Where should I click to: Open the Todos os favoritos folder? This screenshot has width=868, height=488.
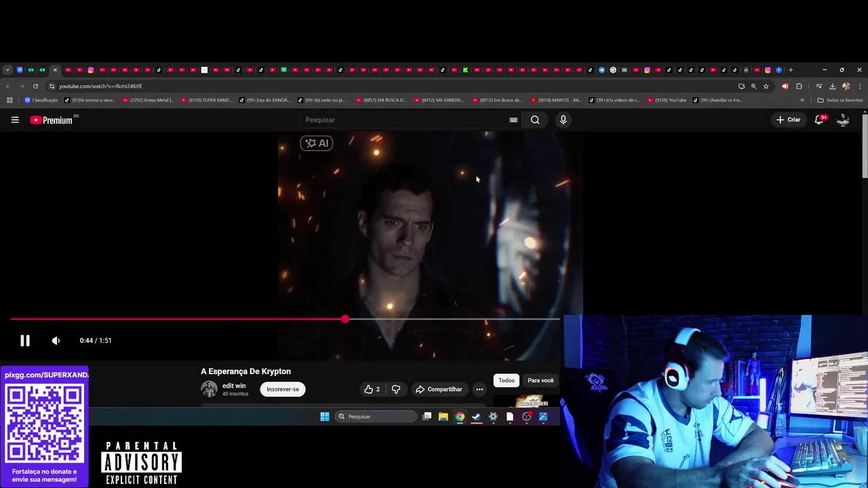pos(840,100)
